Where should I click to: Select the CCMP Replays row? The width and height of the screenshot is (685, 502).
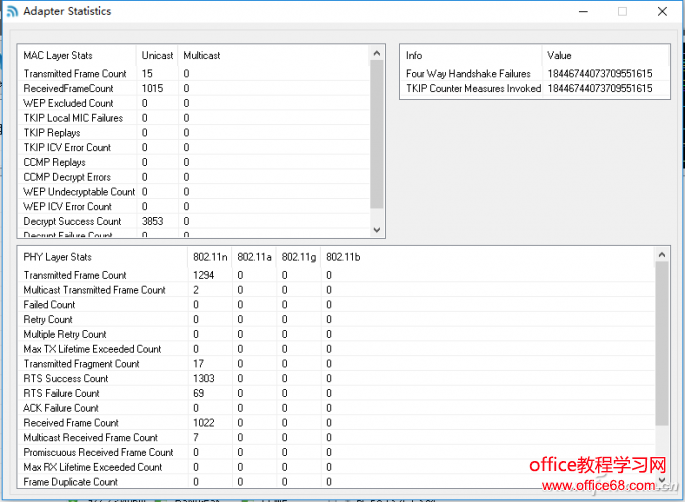pyautogui.click(x=194, y=163)
